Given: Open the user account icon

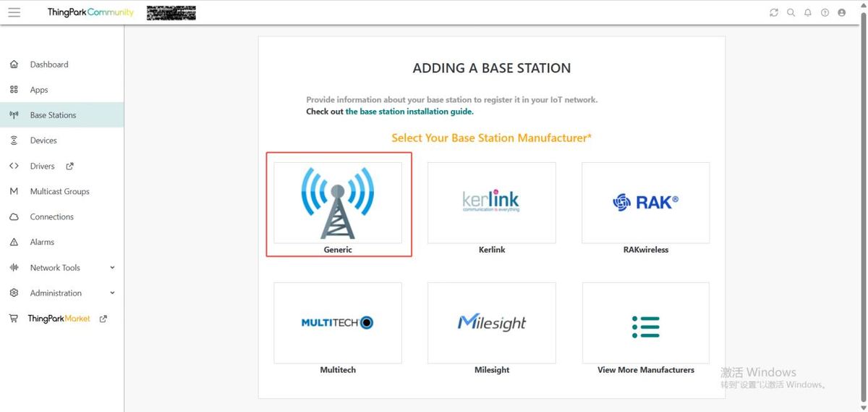Looking at the screenshot, I should pos(841,12).
